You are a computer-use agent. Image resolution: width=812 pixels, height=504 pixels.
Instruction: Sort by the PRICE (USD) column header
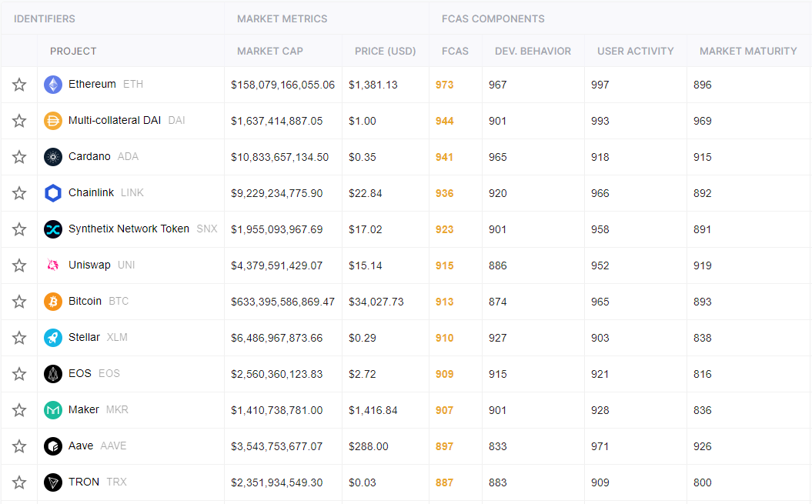point(386,52)
